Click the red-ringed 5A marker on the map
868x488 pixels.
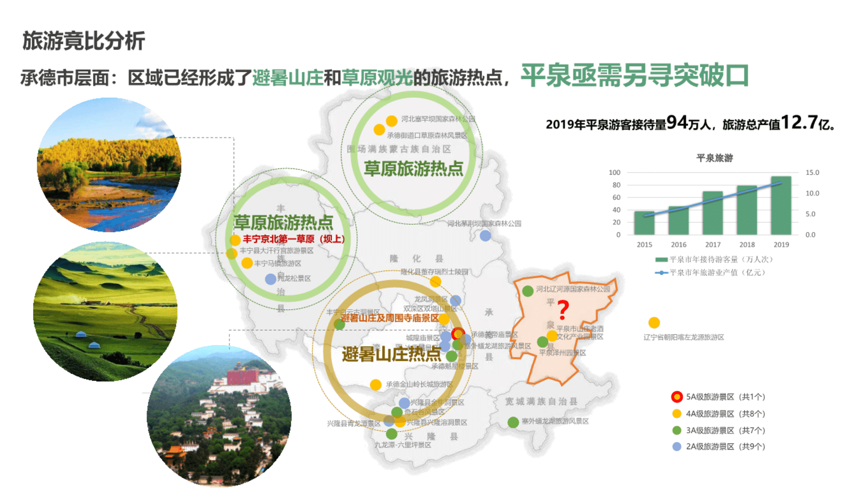(x=458, y=334)
